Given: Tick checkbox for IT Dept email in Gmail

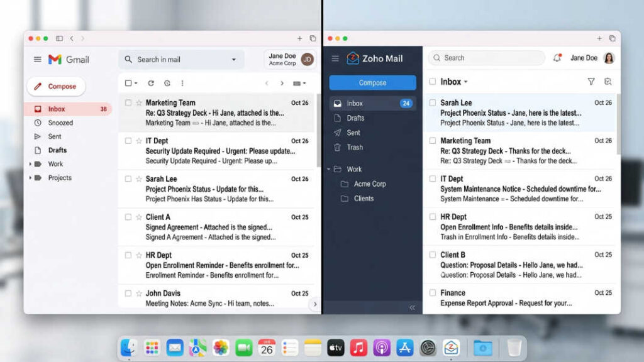Looking at the screenshot, I should [128, 141].
